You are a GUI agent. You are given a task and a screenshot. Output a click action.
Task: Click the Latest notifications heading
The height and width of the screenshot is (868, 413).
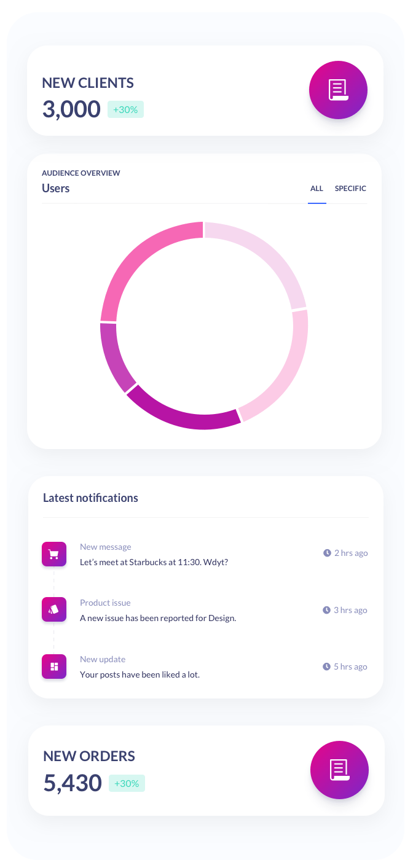pos(90,498)
